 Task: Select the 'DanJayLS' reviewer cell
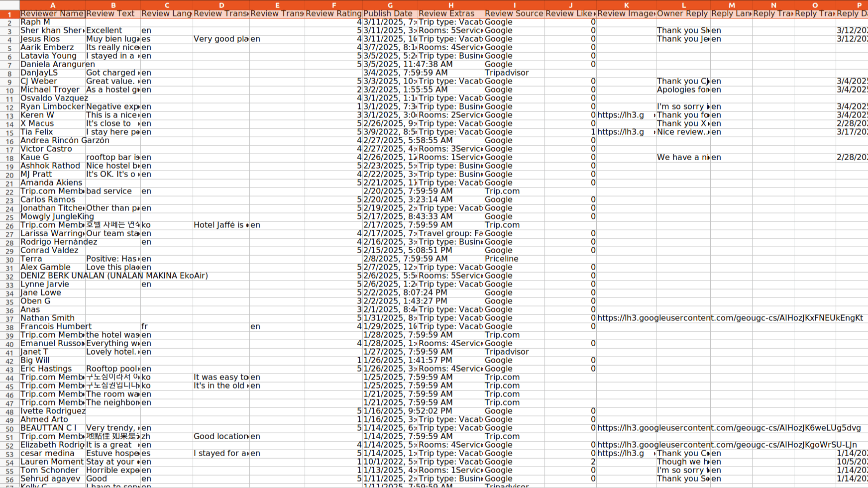click(x=52, y=73)
